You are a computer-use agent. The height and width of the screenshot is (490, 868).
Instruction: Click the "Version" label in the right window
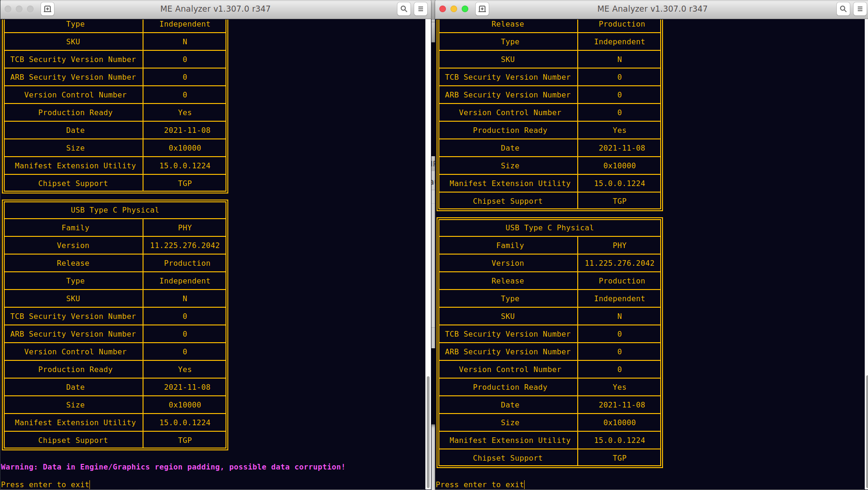tap(508, 263)
